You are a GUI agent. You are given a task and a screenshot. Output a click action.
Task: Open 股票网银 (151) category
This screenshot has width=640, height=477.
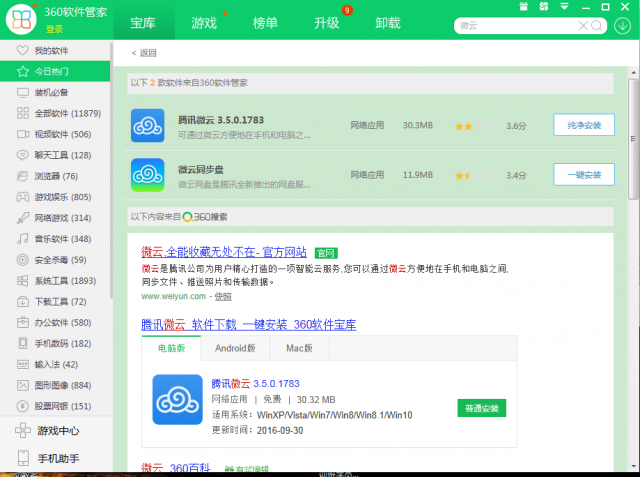point(55,406)
